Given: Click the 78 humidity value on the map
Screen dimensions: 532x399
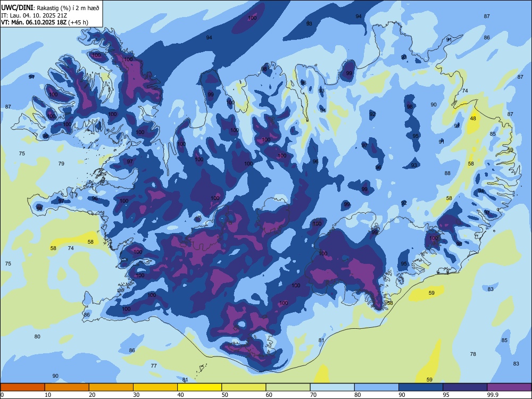Looking at the screenshot, I should [x=473, y=354].
